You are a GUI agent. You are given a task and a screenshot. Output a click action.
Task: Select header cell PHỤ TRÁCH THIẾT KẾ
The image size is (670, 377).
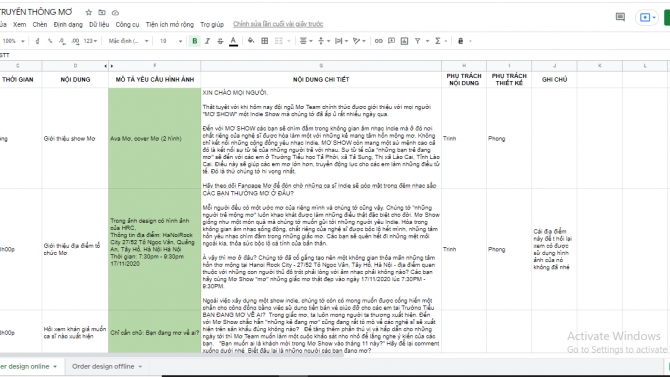pos(509,80)
